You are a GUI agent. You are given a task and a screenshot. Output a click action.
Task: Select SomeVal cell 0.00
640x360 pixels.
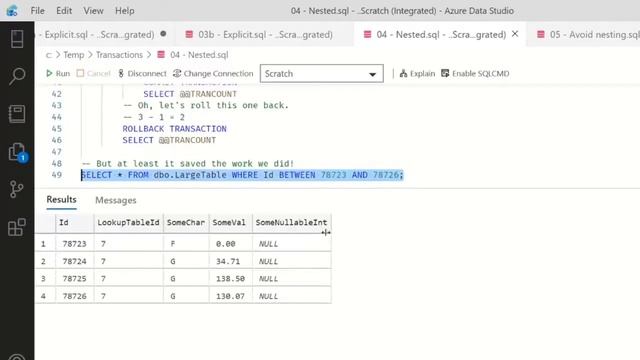(230, 244)
